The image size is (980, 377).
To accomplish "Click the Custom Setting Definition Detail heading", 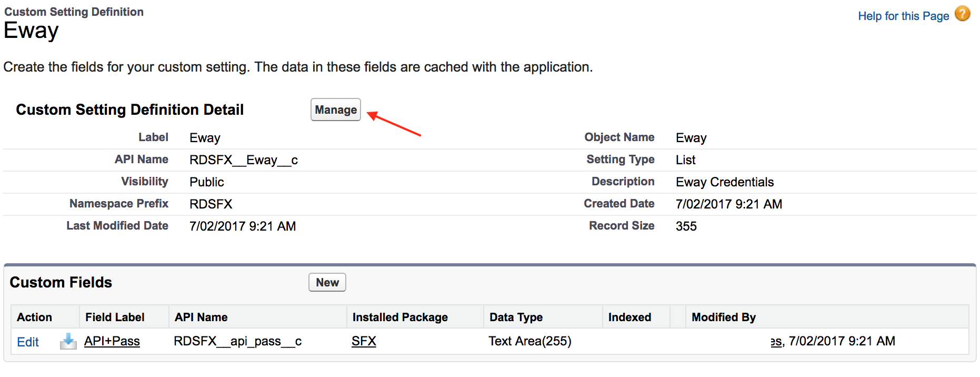I will 130,110.
